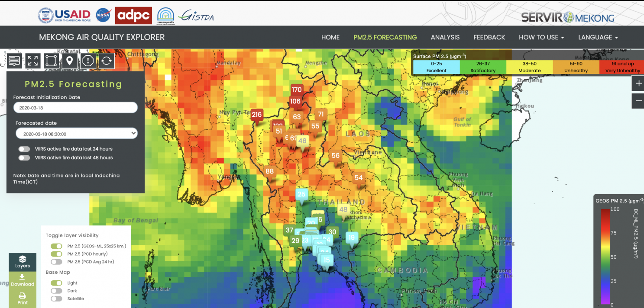Click the adpc logo
644x308 pixels.
[x=133, y=16]
